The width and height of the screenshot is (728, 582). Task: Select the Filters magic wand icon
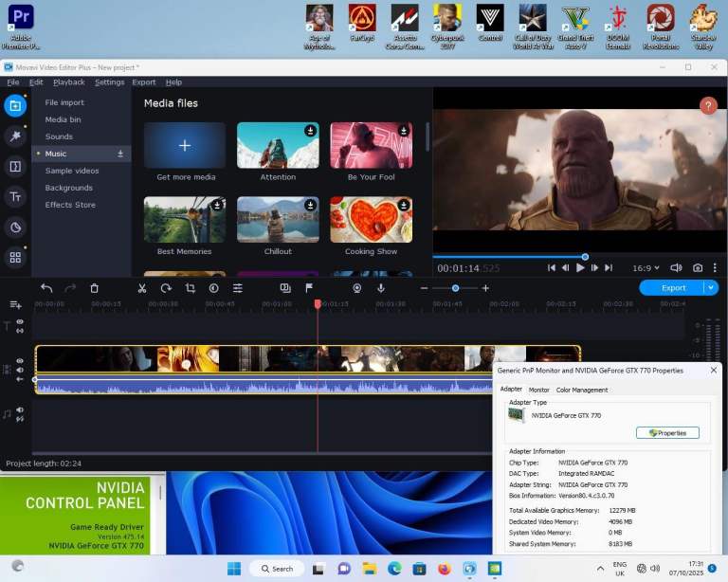15,136
